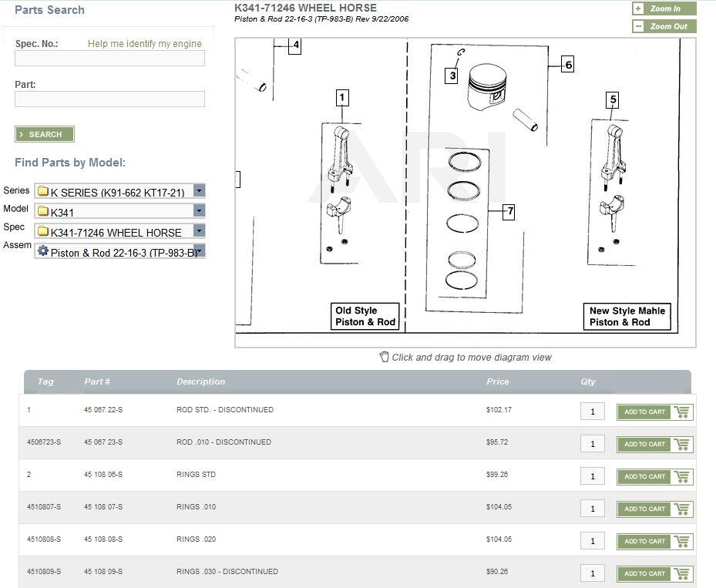The image size is (716, 588).
Task: Open K341-71246 WHEEL HORSE spec combo box
Action: 119,231
